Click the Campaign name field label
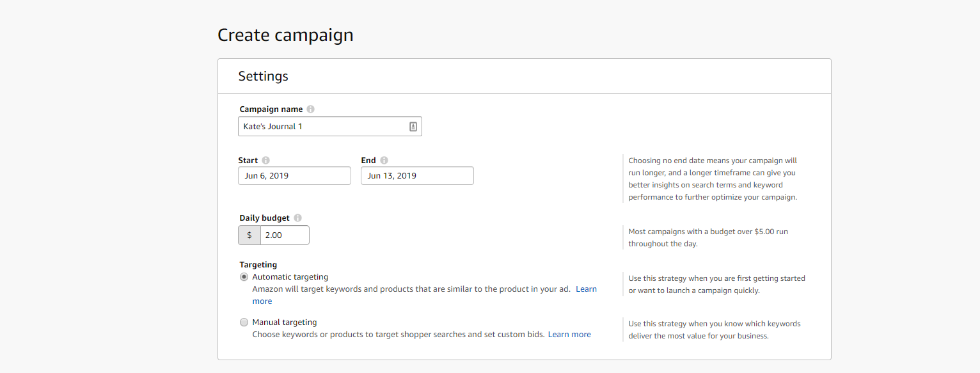Screen dimensions: 980x373 coord(271,109)
